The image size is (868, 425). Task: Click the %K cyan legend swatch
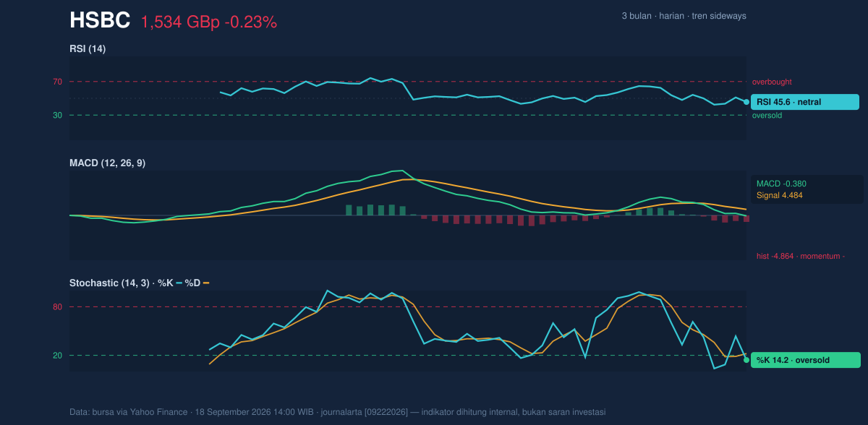[x=179, y=283]
